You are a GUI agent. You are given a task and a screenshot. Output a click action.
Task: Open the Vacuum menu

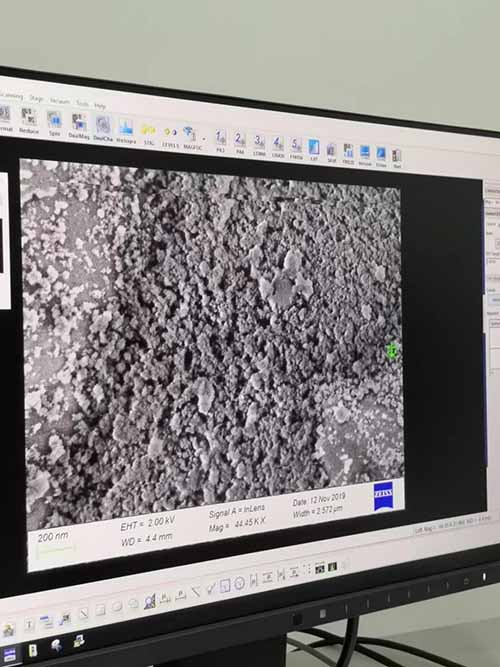tap(60, 101)
